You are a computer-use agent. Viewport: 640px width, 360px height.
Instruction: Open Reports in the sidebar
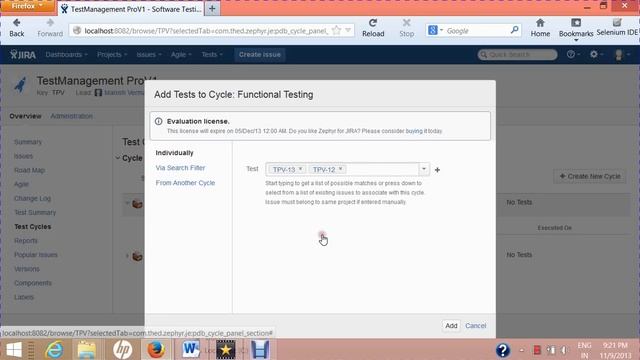tap(26, 241)
